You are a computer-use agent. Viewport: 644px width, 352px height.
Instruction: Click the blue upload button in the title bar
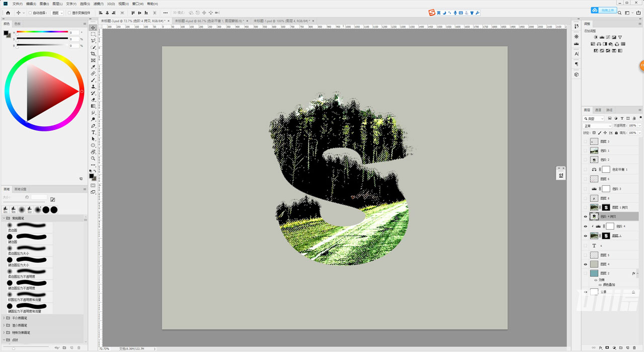click(604, 10)
